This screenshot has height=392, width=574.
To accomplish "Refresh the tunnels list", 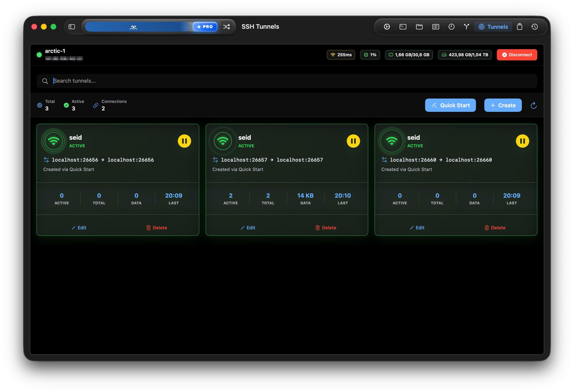I will (x=533, y=106).
